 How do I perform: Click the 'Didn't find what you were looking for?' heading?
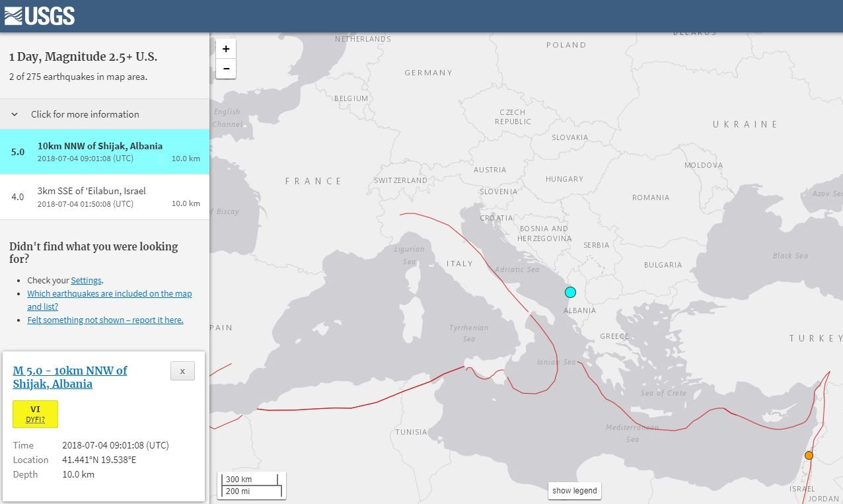[93, 252]
